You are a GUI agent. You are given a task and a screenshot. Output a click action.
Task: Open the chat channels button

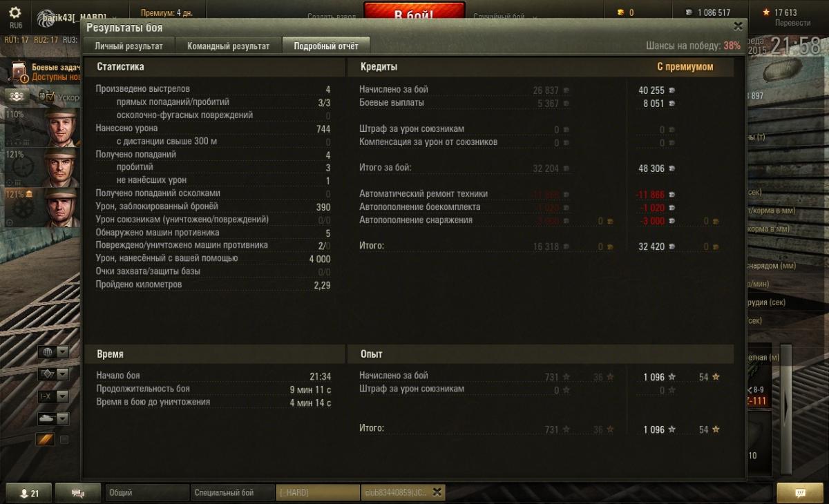click(78, 493)
